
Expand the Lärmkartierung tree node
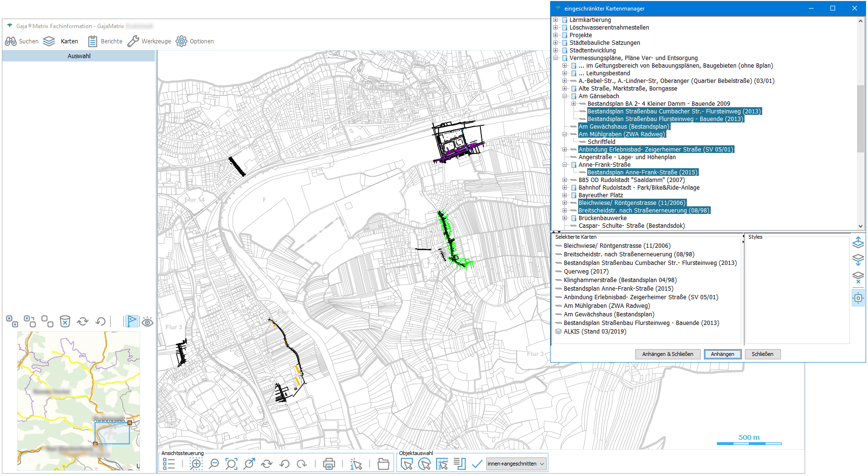[556, 20]
